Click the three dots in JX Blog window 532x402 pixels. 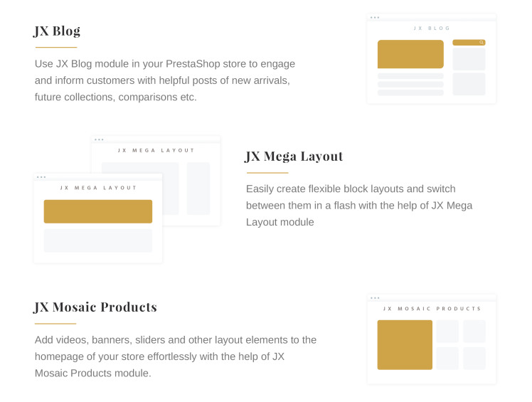tap(375, 17)
